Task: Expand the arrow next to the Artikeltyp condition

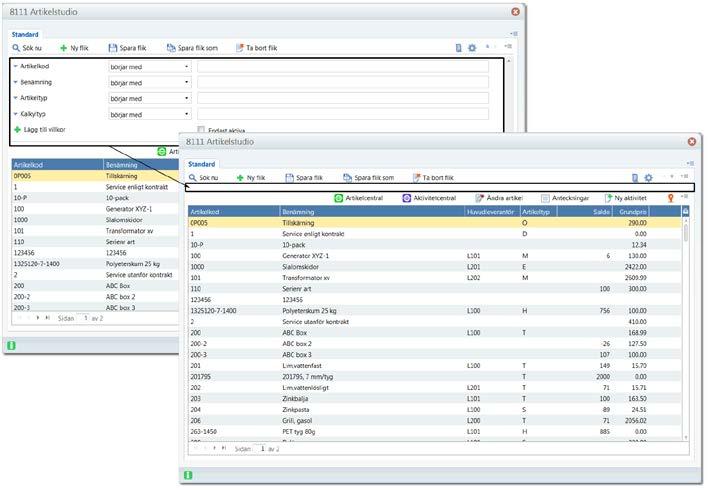Action: [x=15, y=98]
